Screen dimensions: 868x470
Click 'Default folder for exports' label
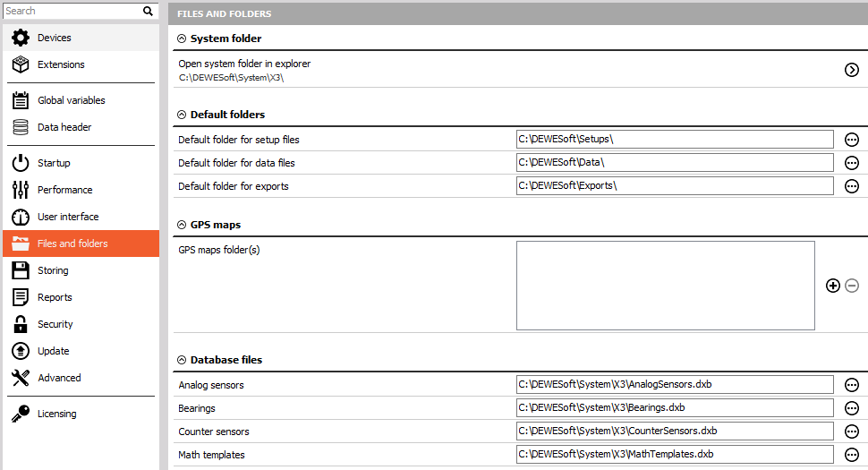coord(233,186)
